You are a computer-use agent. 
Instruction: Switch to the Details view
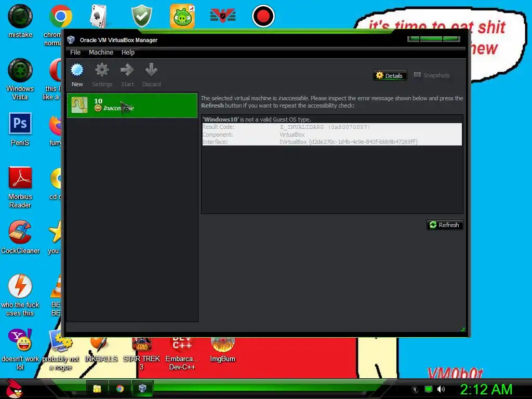(390, 75)
